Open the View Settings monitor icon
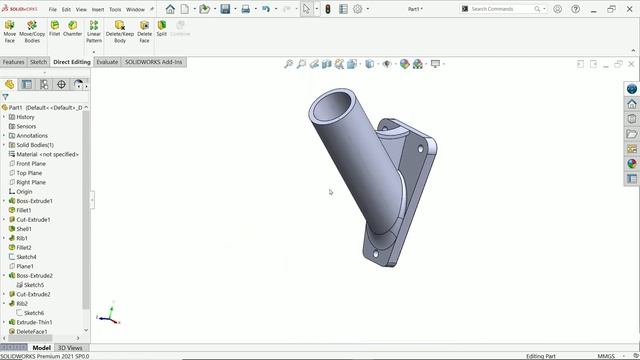 click(x=436, y=64)
